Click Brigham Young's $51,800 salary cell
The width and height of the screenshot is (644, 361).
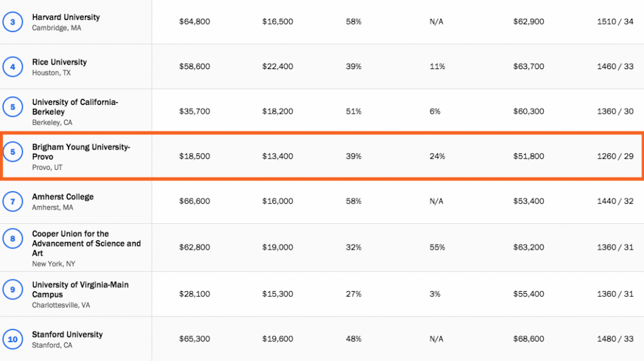[528, 156]
